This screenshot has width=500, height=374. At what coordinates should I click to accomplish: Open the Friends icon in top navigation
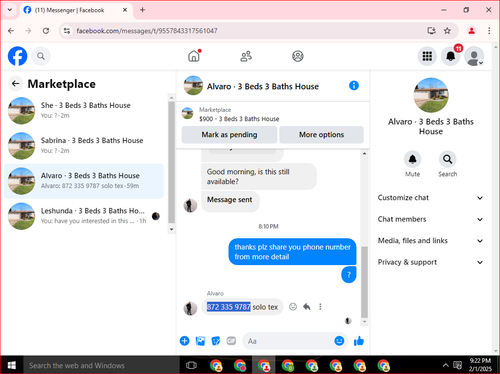(x=246, y=56)
